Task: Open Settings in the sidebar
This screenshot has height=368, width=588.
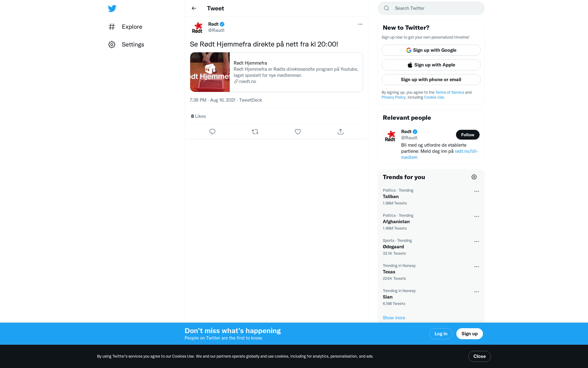Action: (x=126, y=44)
